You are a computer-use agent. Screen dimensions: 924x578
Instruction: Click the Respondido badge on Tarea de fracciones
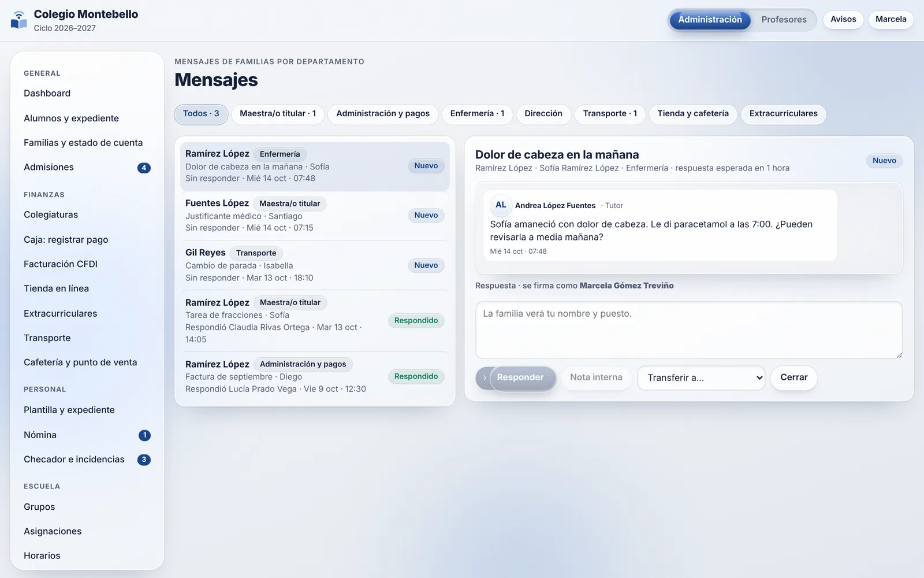(416, 321)
